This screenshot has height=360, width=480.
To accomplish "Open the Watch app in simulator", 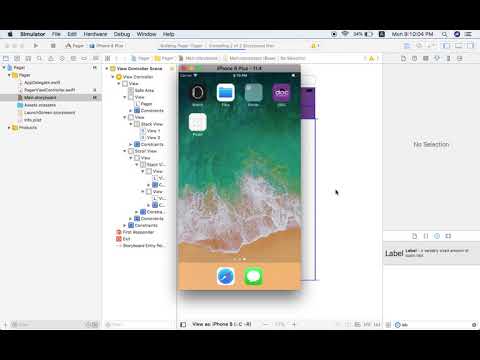I will (198, 92).
